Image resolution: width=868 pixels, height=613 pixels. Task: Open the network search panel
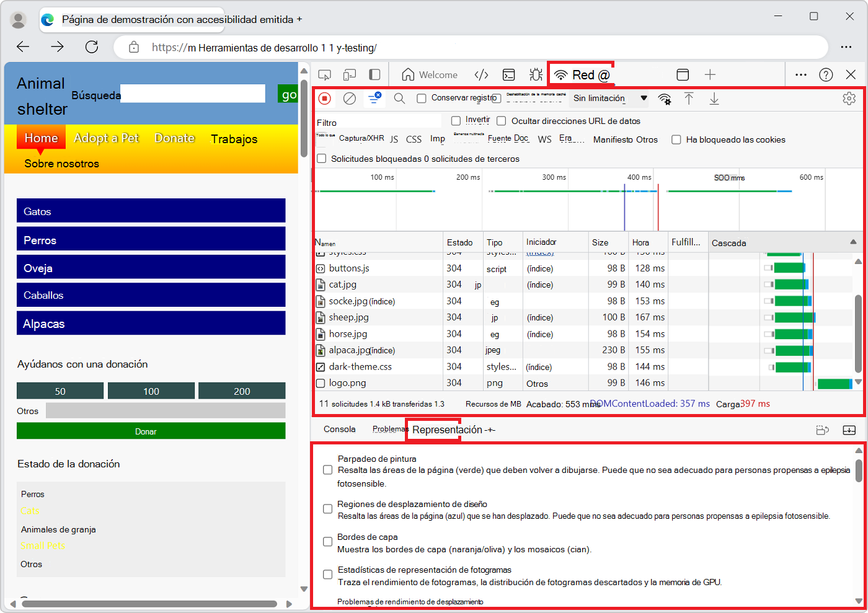pyautogui.click(x=399, y=98)
